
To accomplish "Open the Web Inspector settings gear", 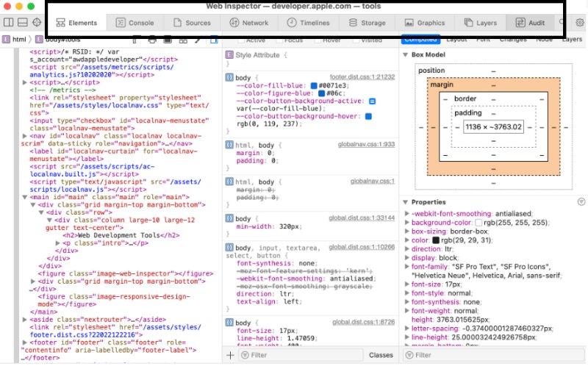I will [x=579, y=24].
